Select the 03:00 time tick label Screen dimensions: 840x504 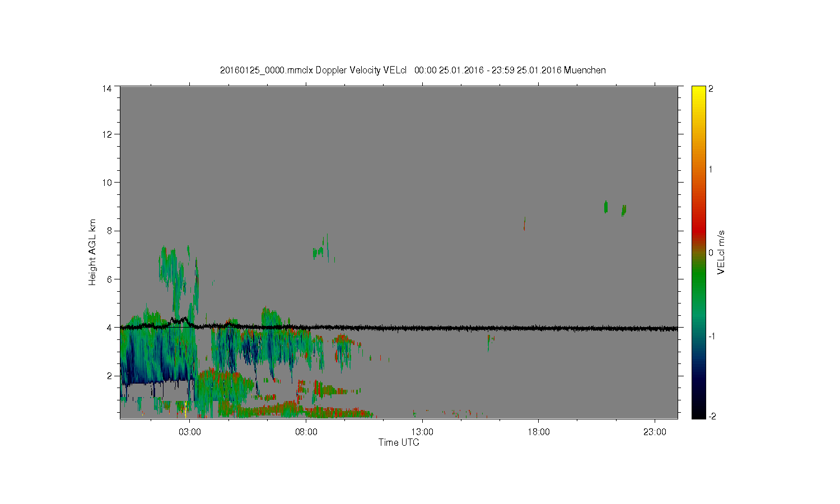(190, 432)
